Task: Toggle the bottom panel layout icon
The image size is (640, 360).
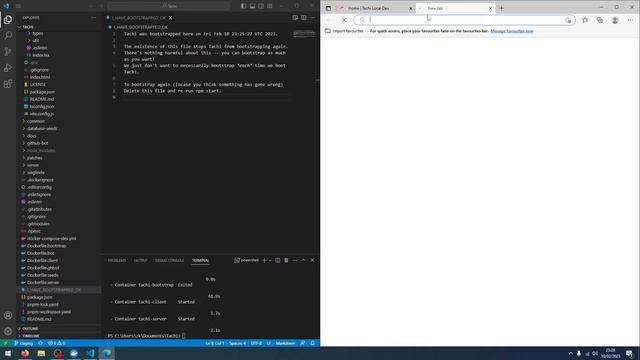Action: click(x=252, y=6)
